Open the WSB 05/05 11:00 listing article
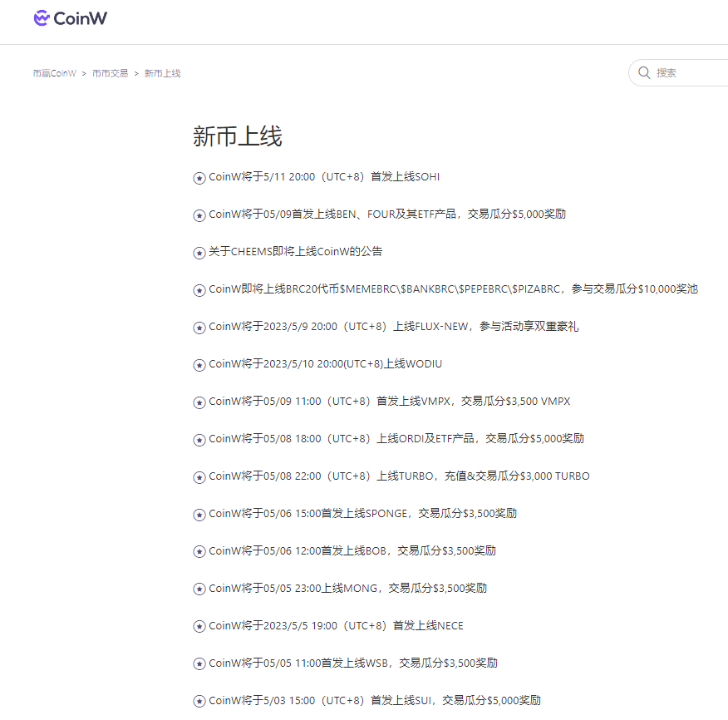Viewport: 728px width, 720px height. pyautogui.click(x=353, y=663)
